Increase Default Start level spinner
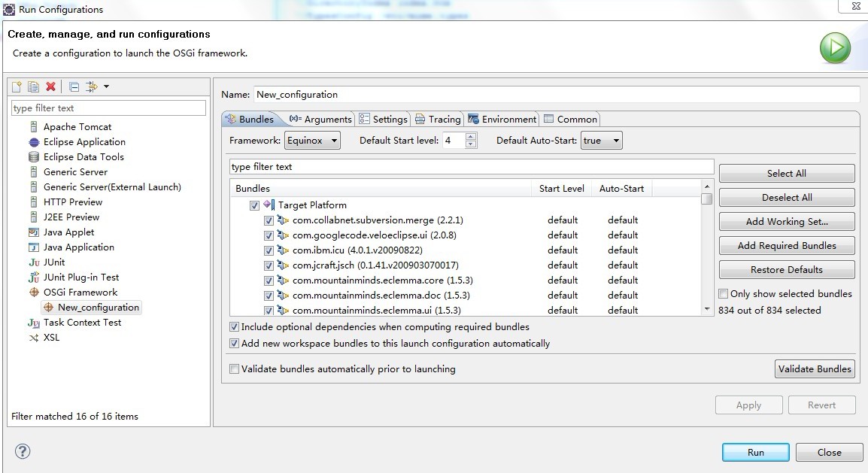This screenshot has height=473, width=868. point(471,137)
